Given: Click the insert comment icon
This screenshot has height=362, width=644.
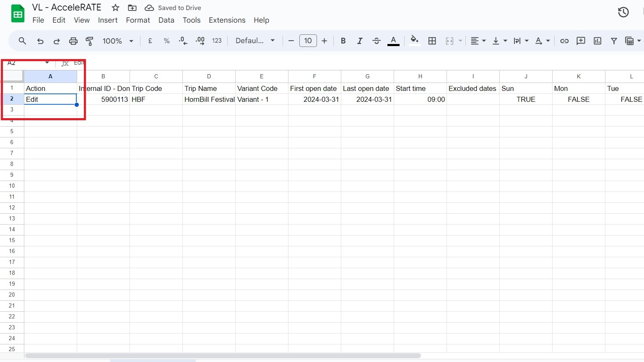Looking at the screenshot, I should click(x=581, y=41).
